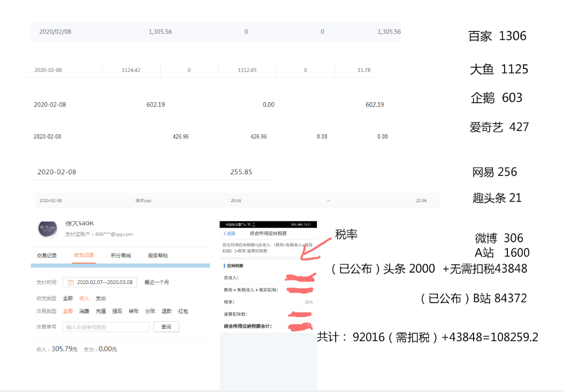Click the 综合所得应纳税额合计 row label

point(248,326)
